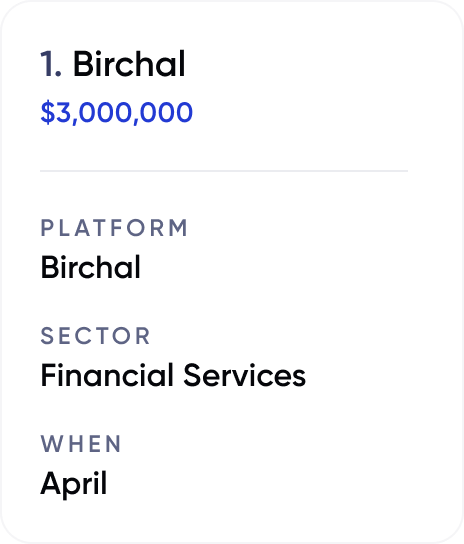Select the Financial Services sector value
The image size is (464, 544).
click(x=173, y=375)
